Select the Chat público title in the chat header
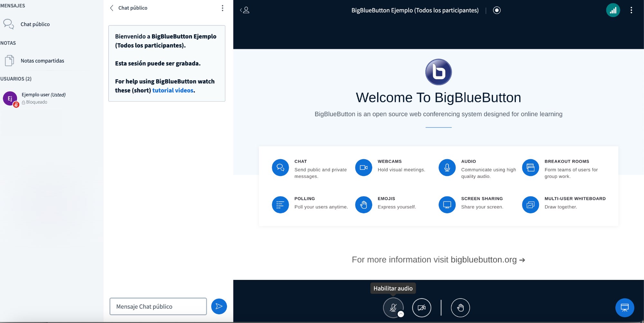This screenshot has width=644, height=323. [x=133, y=8]
